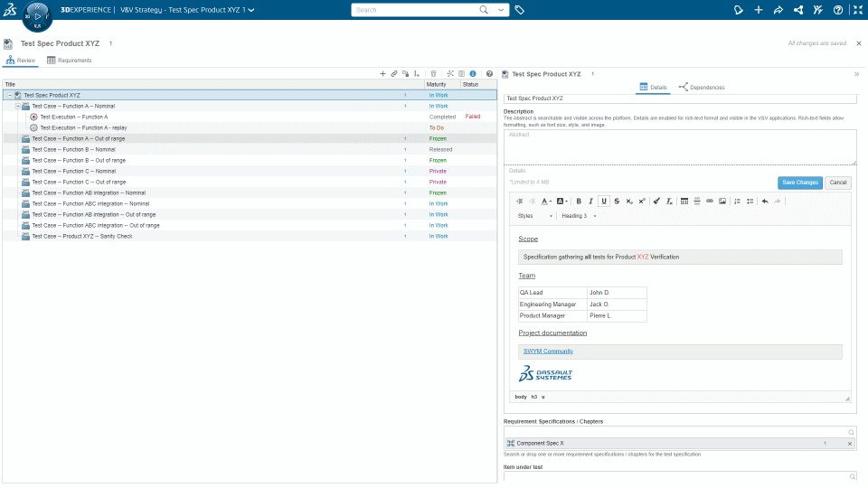Click the Cancel button
Screen dimensions: 868x488
(x=838, y=183)
